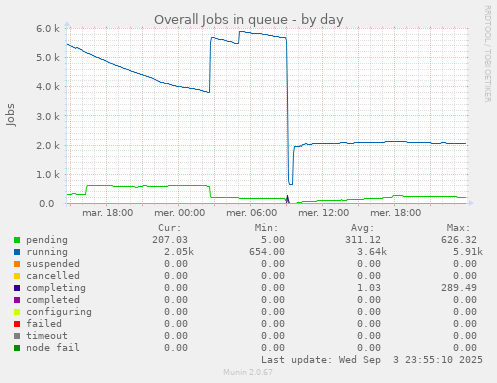Click the blue running legend swatch
Screen dimensions: 497x383
click(x=17, y=252)
